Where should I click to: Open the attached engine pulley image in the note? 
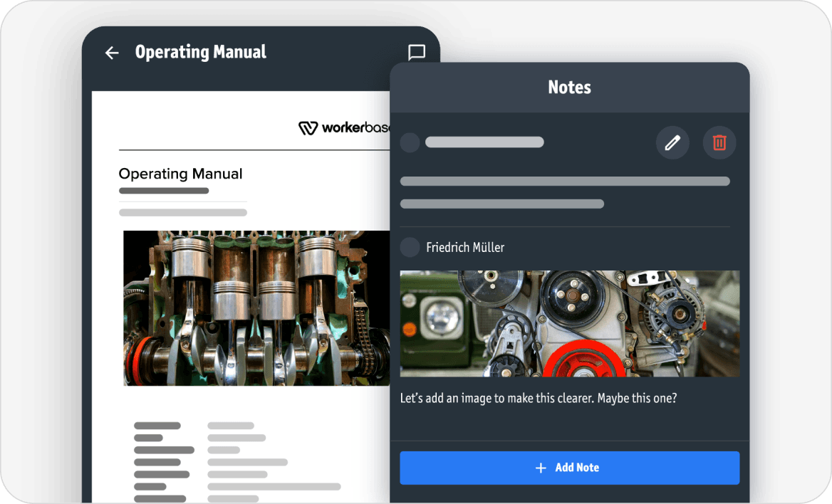click(x=569, y=323)
